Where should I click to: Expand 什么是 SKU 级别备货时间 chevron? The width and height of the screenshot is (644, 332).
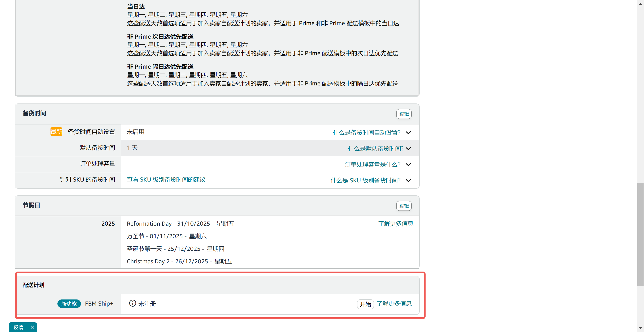(408, 181)
